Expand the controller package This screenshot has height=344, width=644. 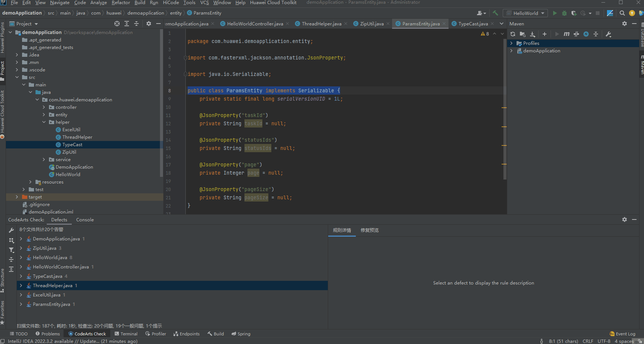[44, 107]
